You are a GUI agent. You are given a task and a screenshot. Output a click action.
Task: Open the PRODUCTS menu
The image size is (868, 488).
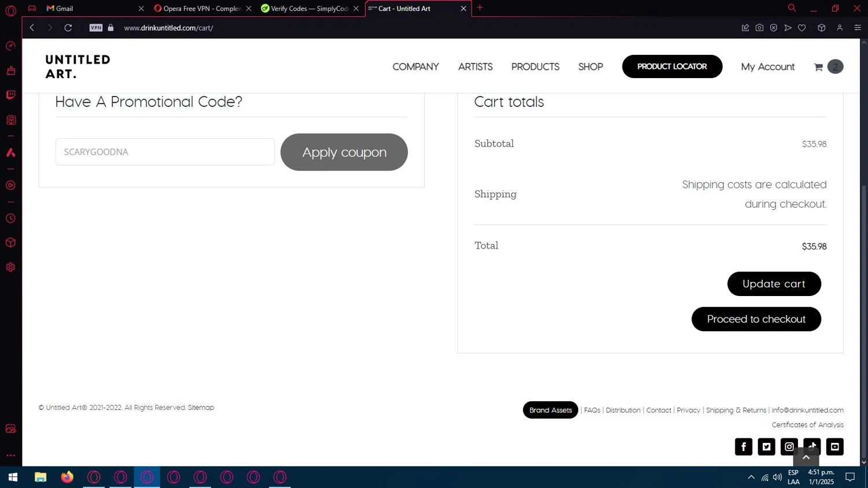point(535,66)
